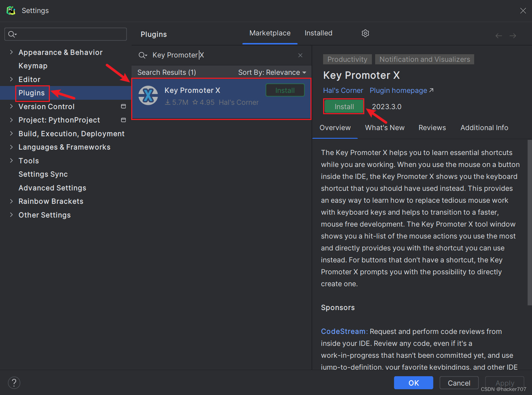Open Hal's Corner vendor link

[x=343, y=90]
